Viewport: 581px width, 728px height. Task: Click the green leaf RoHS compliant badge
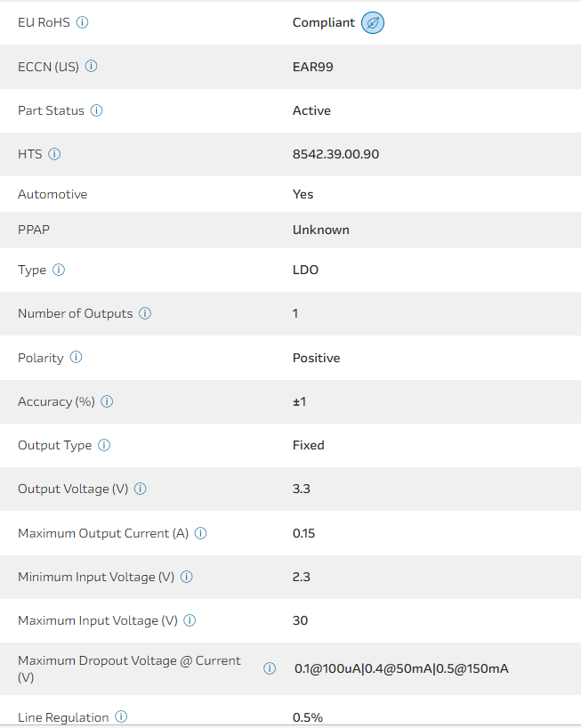coord(373,23)
